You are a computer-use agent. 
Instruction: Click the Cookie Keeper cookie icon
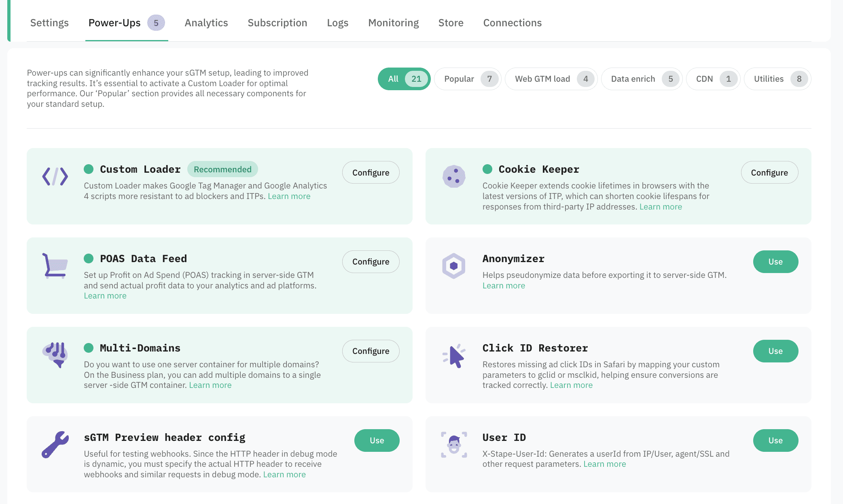[x=454, y=176]
